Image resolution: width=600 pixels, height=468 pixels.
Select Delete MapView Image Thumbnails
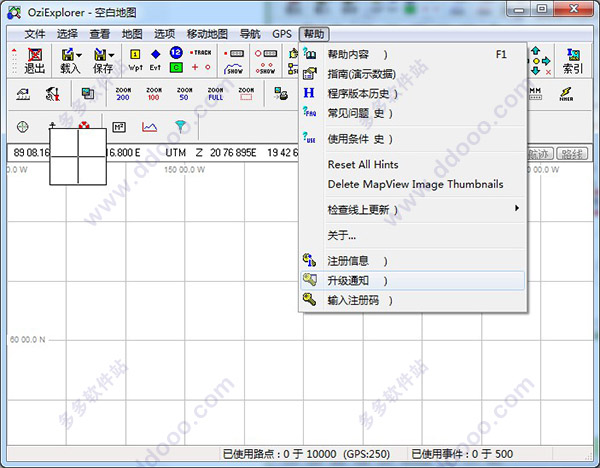412,184
